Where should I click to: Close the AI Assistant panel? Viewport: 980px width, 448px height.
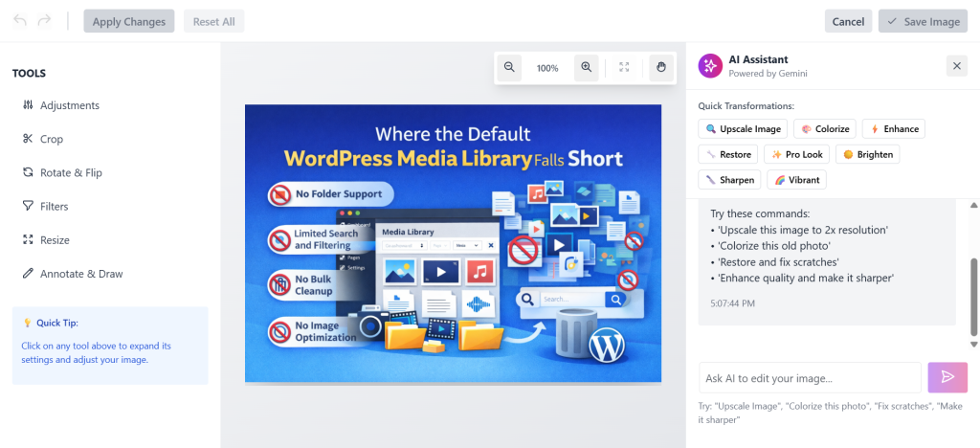[x=957, y=65]
